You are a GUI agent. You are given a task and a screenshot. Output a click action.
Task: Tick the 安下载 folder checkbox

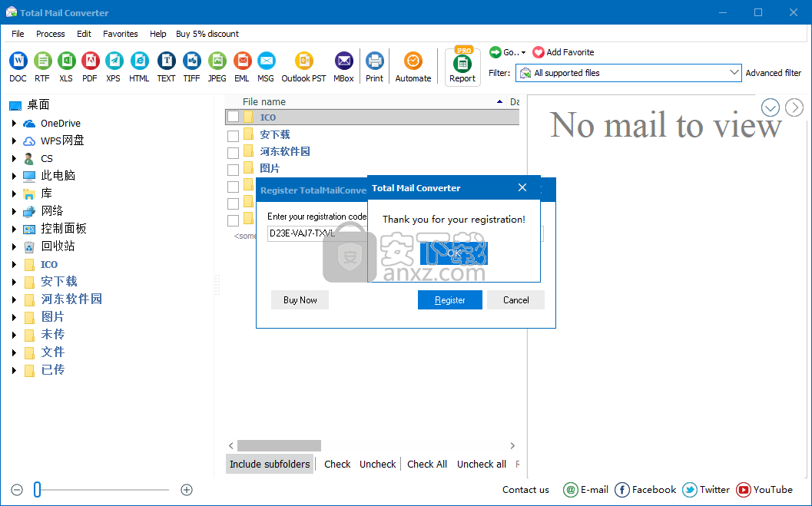point(233,136)
